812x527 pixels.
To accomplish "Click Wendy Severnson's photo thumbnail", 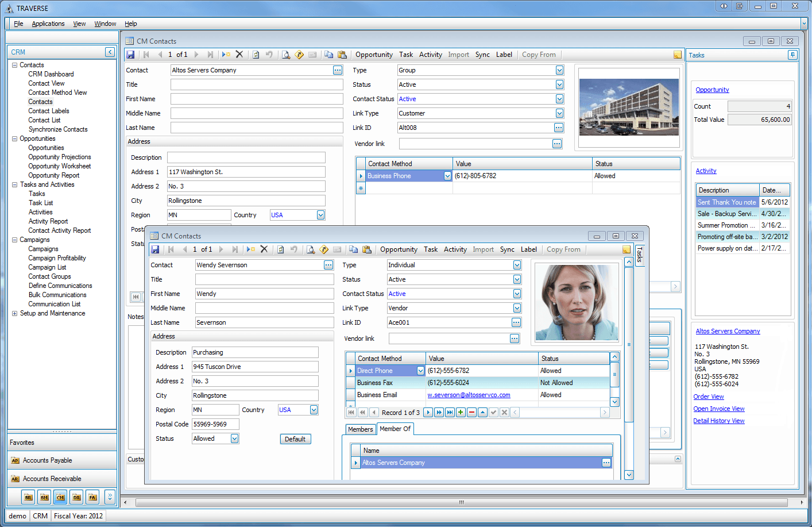I will (576, 302).
